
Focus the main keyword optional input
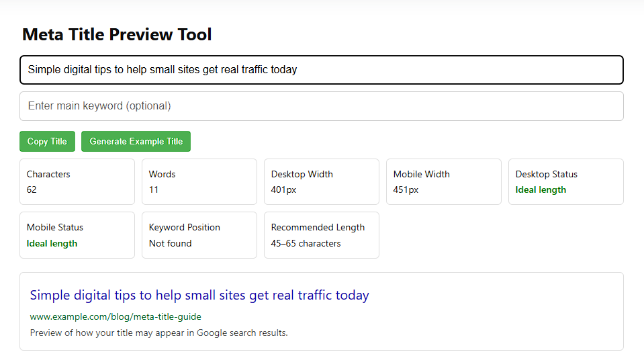(x=321, y=106)
